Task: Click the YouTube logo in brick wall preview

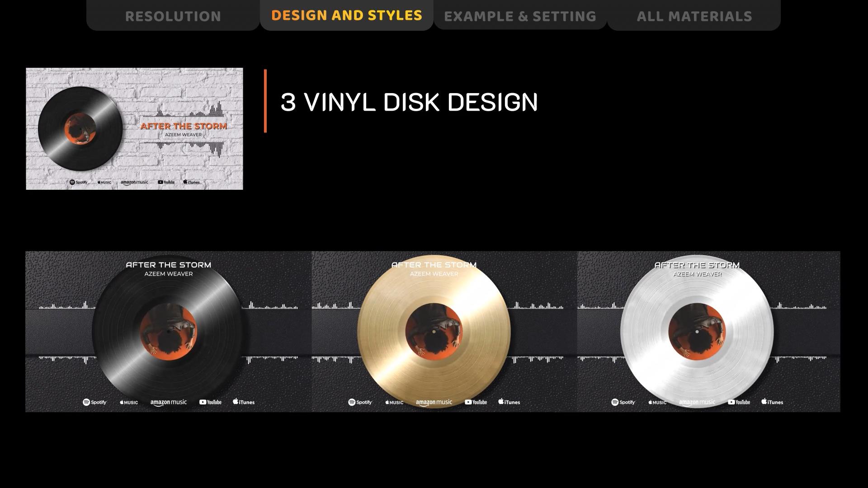Action: pyautogui.click(x=166, y=182)
